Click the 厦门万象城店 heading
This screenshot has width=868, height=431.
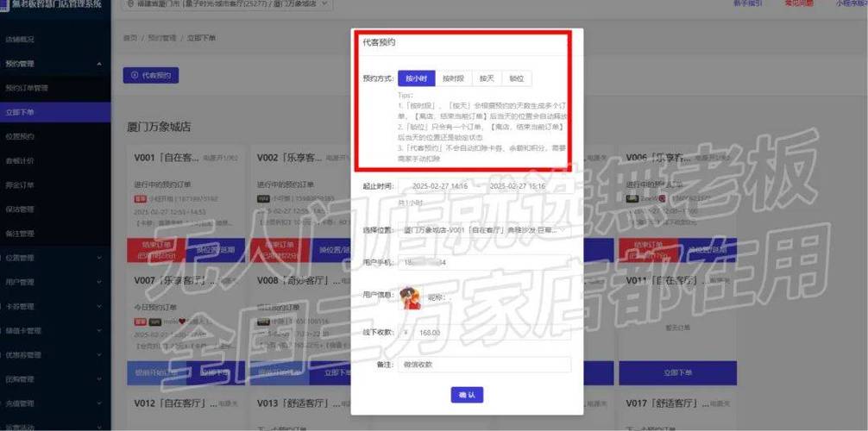(x=159, y=127)
